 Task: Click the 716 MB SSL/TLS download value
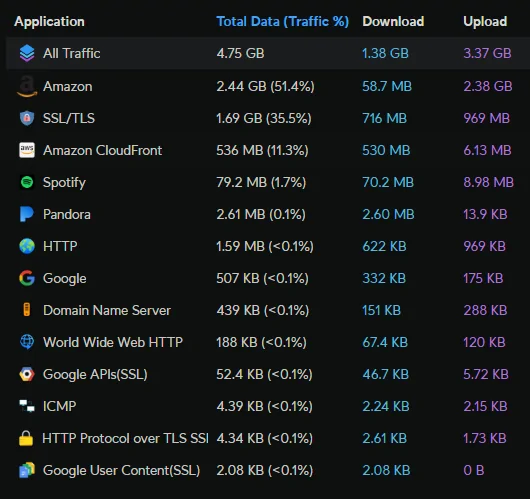(384, 118)
